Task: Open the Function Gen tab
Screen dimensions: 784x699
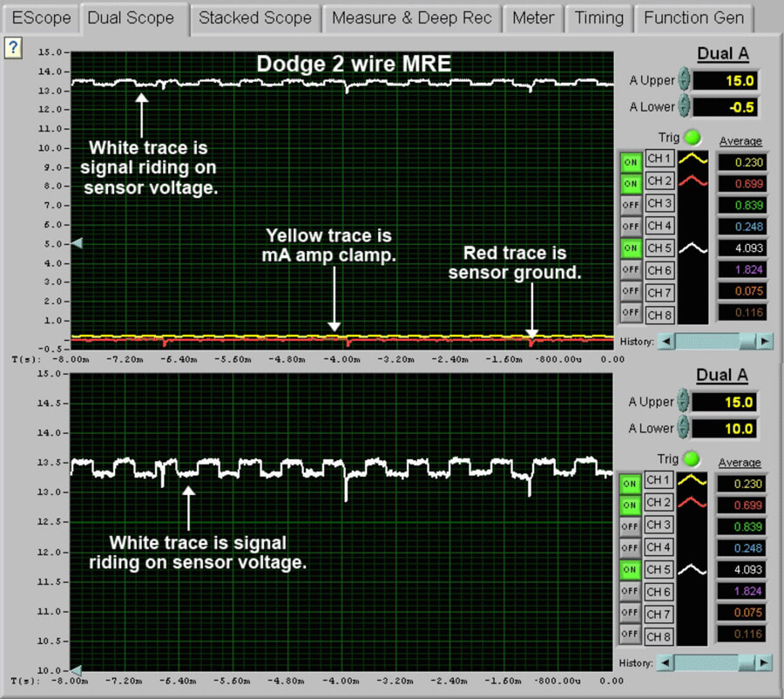Action: [x=693, y=18]
